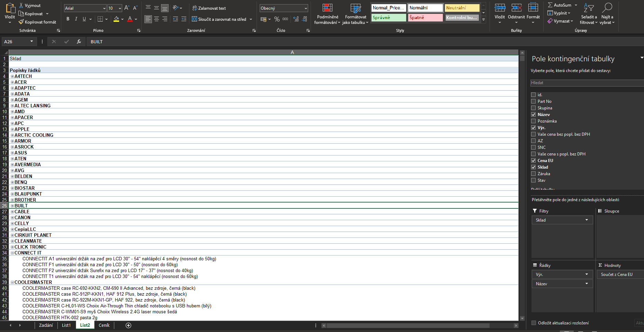Open the AutoSum menu
644x332 pixels.
point(562,5)
